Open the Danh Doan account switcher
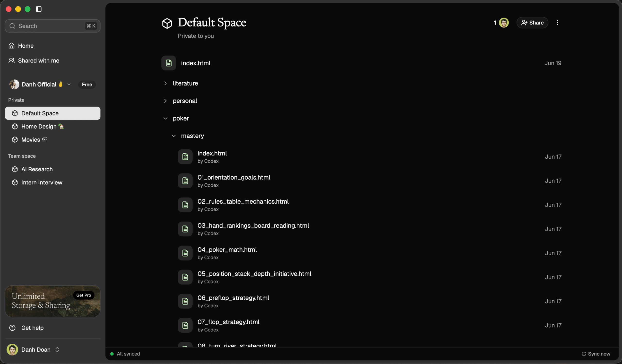622x364 pixels. pos(33,349)
